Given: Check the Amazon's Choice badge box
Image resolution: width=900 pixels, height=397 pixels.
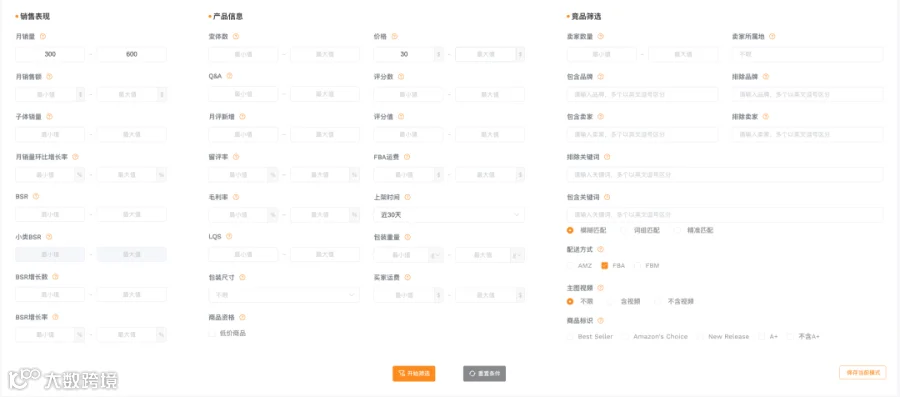Looking at the screenshot, I should [x=626, y=337].
